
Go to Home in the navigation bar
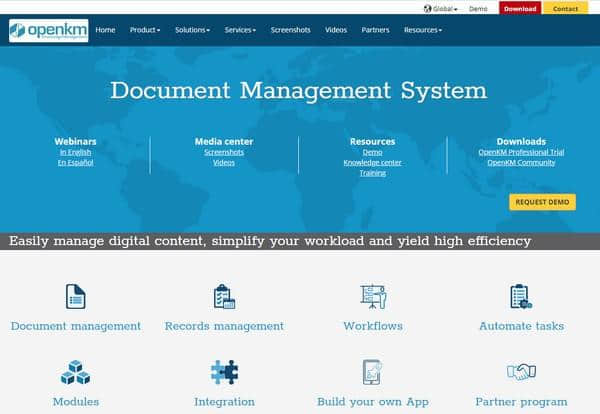pyautogui.click(x=105, y=30)
